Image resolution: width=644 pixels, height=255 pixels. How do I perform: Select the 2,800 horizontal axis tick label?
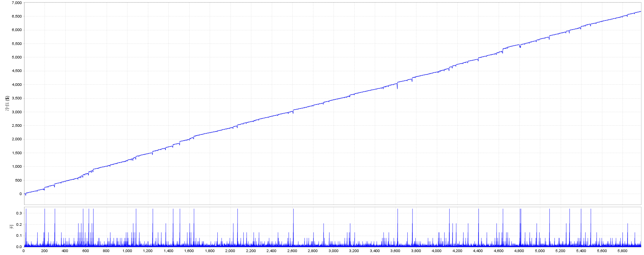click(313, 251)
